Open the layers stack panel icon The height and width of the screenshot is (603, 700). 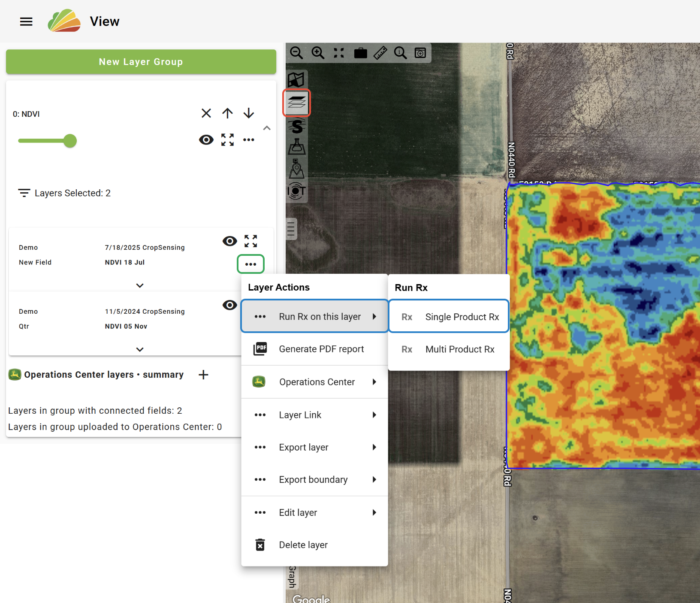(x=296, y=103)
